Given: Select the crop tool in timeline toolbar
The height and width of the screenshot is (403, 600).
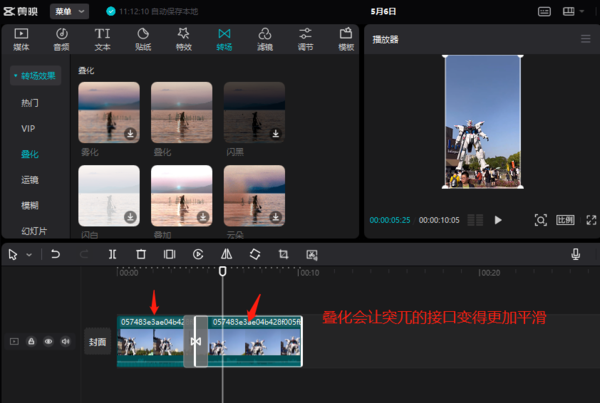Looking at the screenshot, I should (x=283, y=255).
